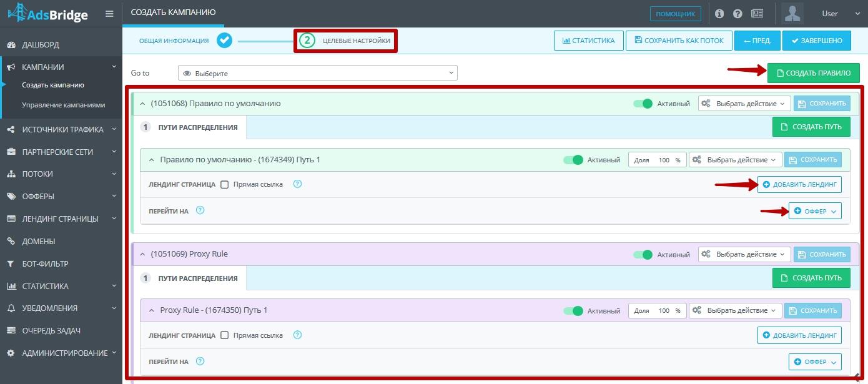868x384 pixels.
Task: Click the Дашборд speedometer icon
Action: 11,45
